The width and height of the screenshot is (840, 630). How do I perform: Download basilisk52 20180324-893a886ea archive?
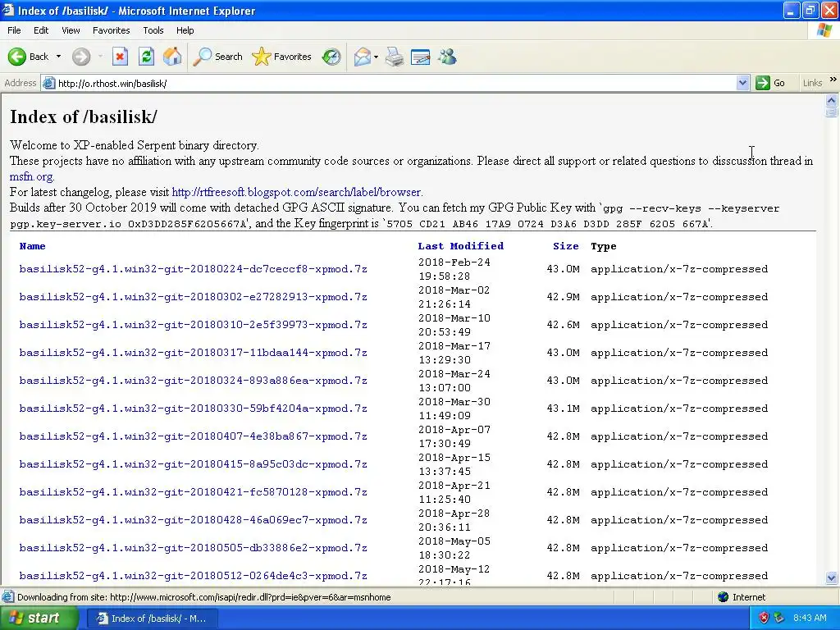[193, 381]
